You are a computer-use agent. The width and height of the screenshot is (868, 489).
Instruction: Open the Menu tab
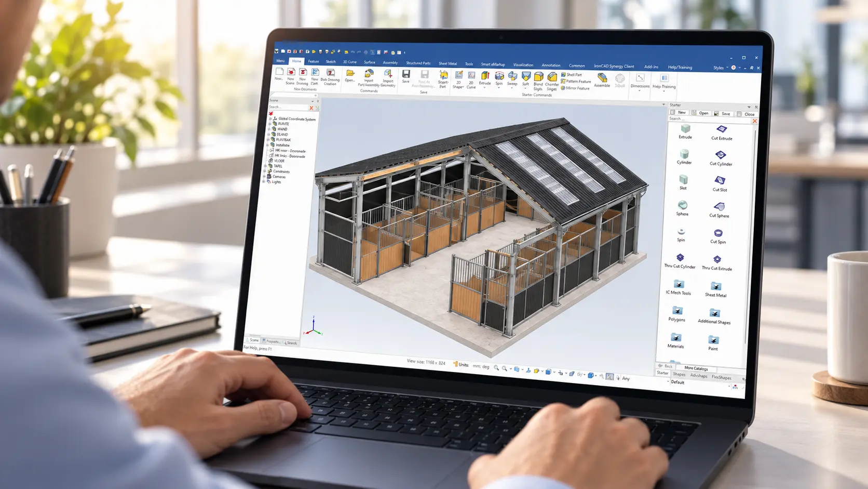tap(280, 61)
